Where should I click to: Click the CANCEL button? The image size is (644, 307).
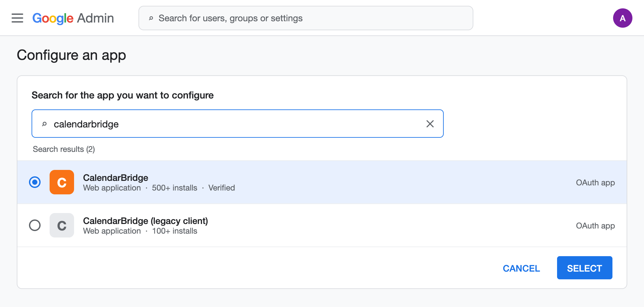coord(521,268)
